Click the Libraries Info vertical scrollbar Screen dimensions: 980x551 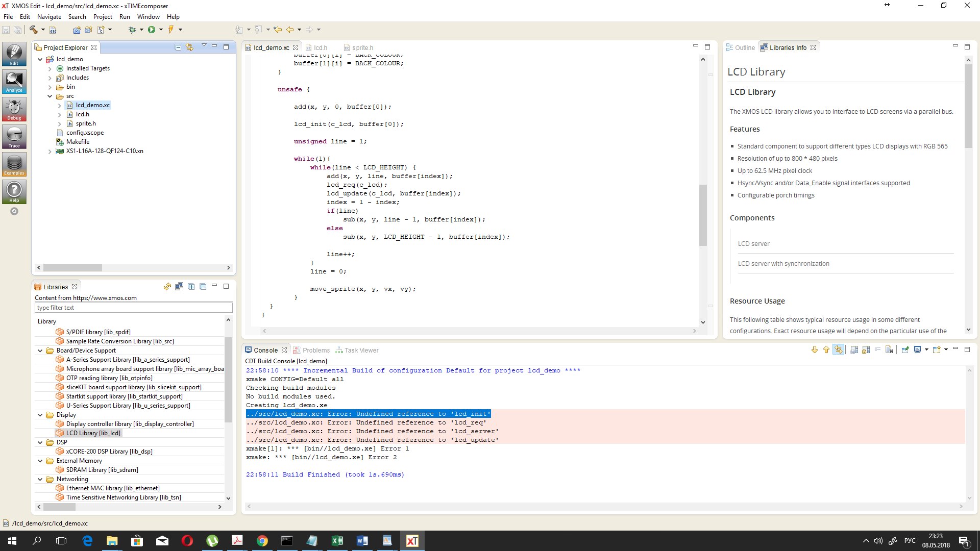coord(968,106)
